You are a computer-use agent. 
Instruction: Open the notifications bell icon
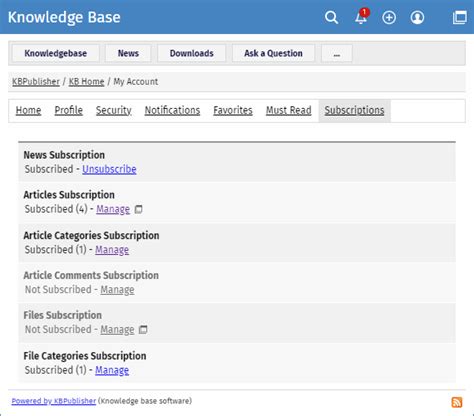click(361, 17)
